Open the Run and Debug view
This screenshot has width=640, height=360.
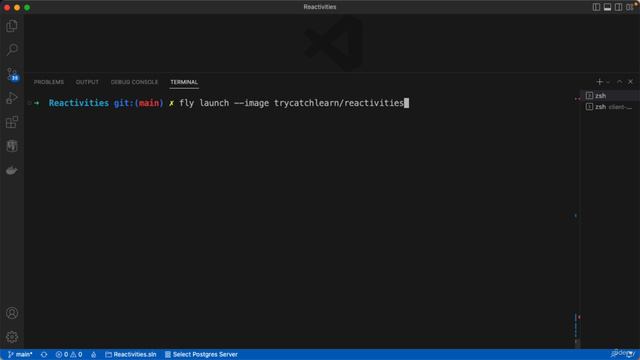tap(12, 98)
